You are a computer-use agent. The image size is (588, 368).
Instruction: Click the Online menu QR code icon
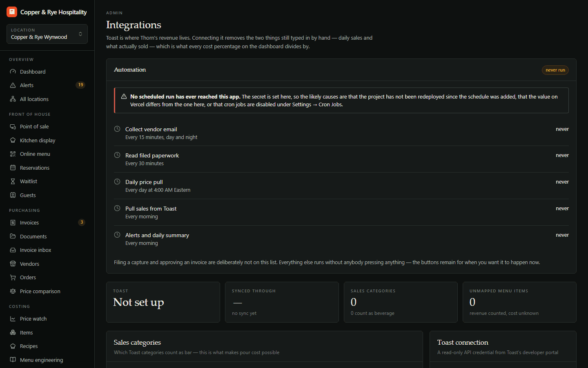[13, 154]
